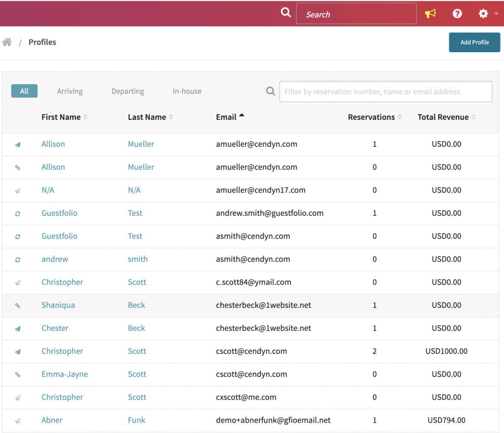This screenshot has width=504, height=433.
Task: Click the home breadcrumb icon
Action: point(7,42)
